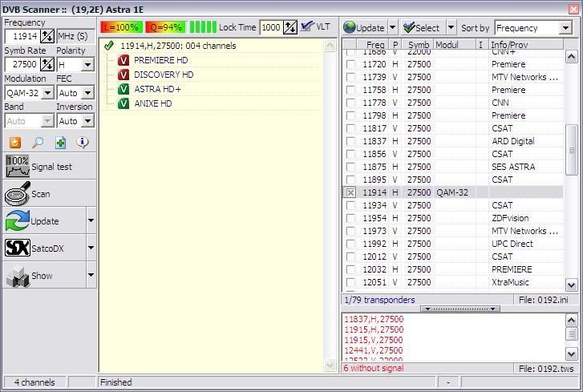Expand the toolbar Update button arrow
The height and width of the screenshot is (392, 583).
tap(393, 27)
